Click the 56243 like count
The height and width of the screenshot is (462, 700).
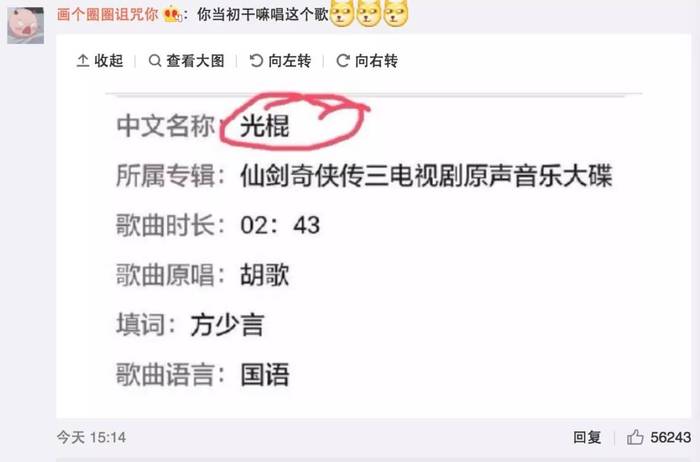click(671, 437)
